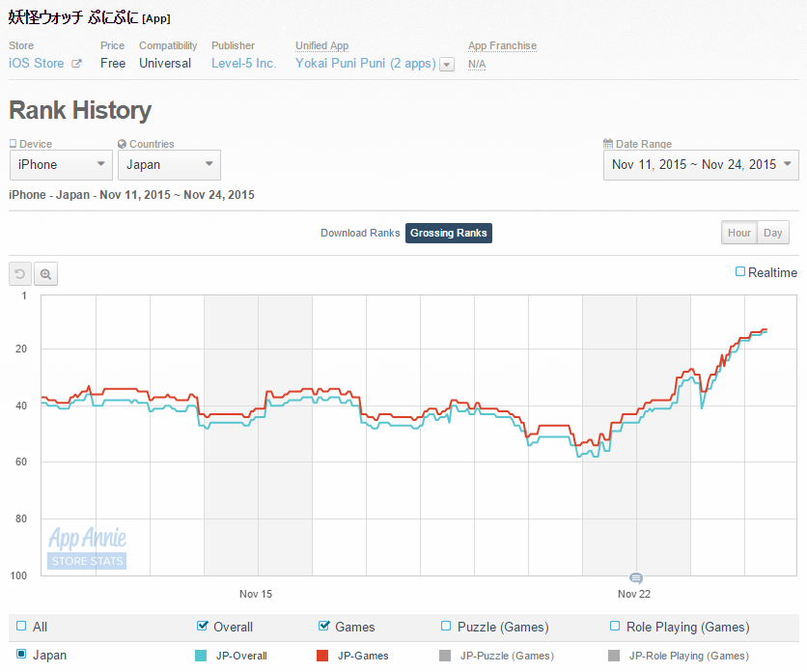Select the Grossing Ranks tab
The width and height of the screenshot is (807, 672).
[448, 233]
